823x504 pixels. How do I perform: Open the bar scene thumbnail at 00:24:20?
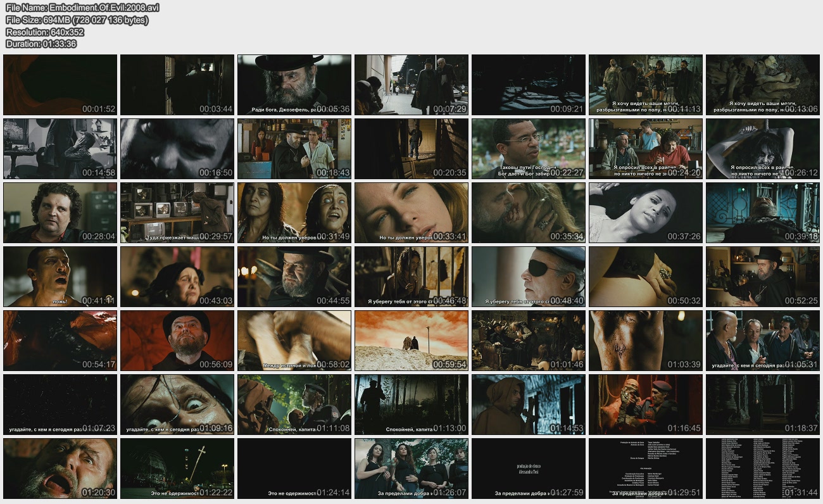646,149
